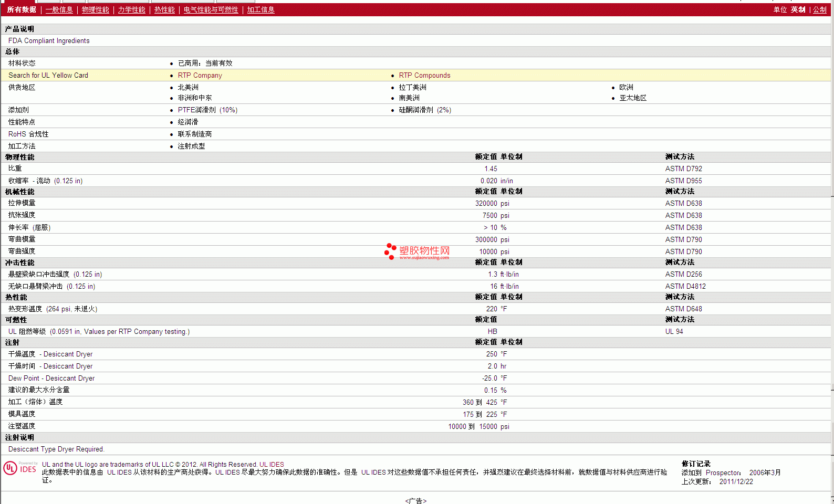
Task: Click the UL IDES link in copyright line
Action: point(272,465)
